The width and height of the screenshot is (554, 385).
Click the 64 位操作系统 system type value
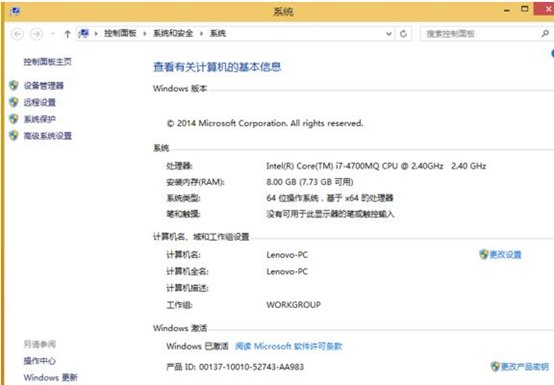pyautogui.click(x=330, y=198)
